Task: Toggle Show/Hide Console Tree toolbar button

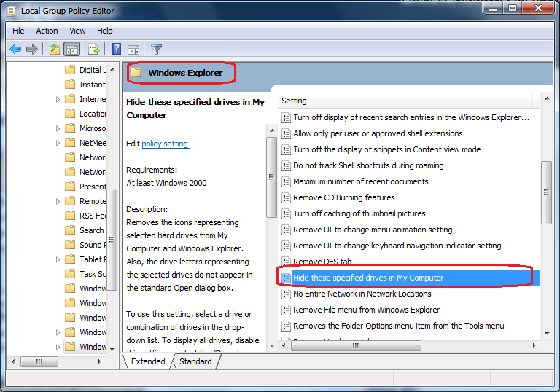Action: tap(72, 49)
